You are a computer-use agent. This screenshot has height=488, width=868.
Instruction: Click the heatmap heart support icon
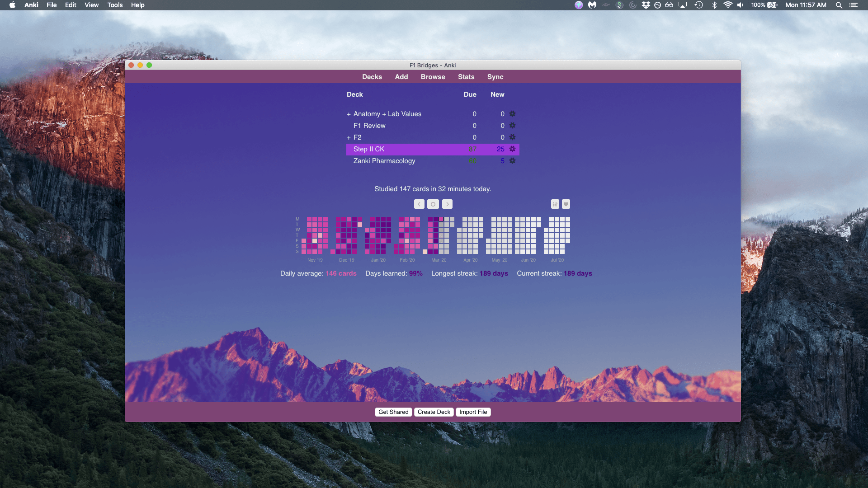[566, 204]
